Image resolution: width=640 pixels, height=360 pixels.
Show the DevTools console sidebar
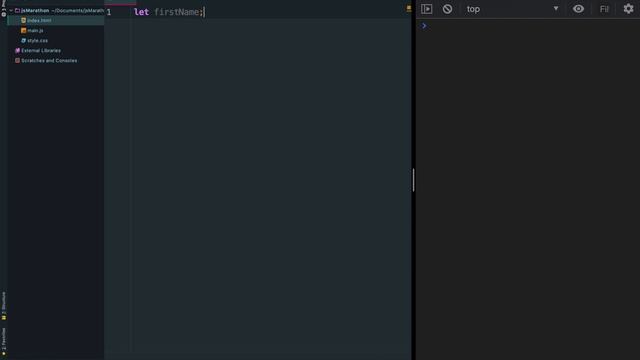(x=427, y=9)
